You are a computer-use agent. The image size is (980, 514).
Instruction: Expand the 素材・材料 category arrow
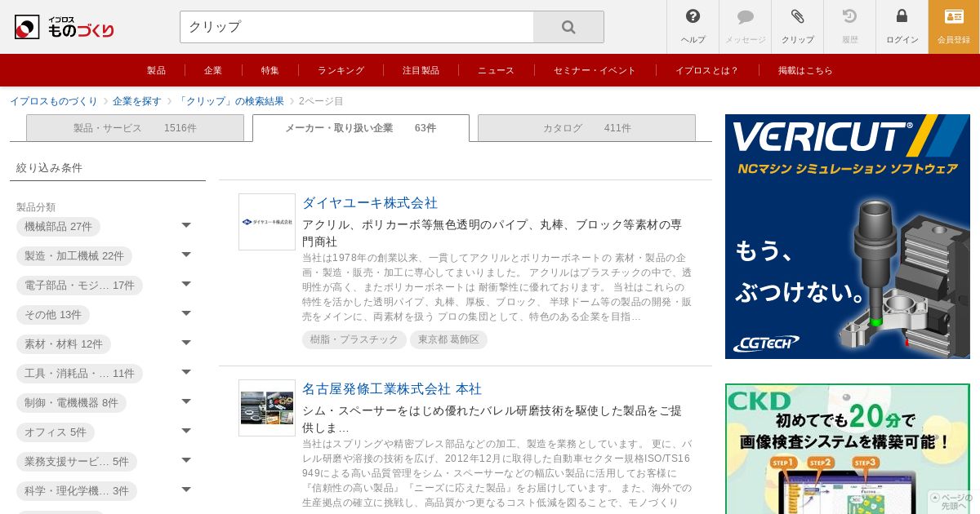pyautogui.click(x=186, y=343)
